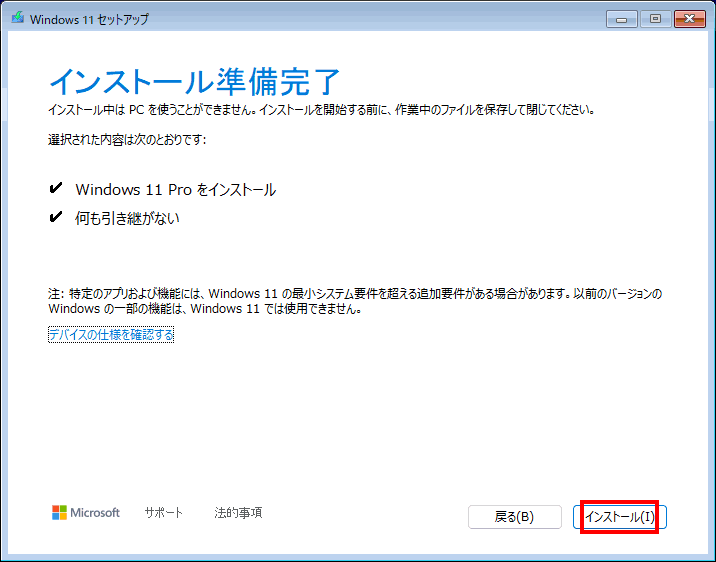Click the checkmark beside 何も引き継がない
The height and width of the screenshot is (562, 716).
[56, 217]
